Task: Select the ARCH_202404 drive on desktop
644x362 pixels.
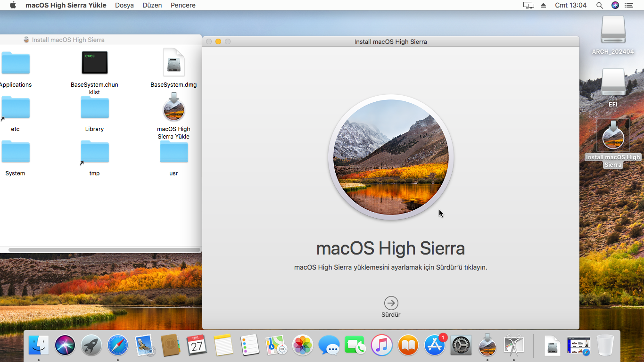Action: pyautogui.click(x=613, y=31)
